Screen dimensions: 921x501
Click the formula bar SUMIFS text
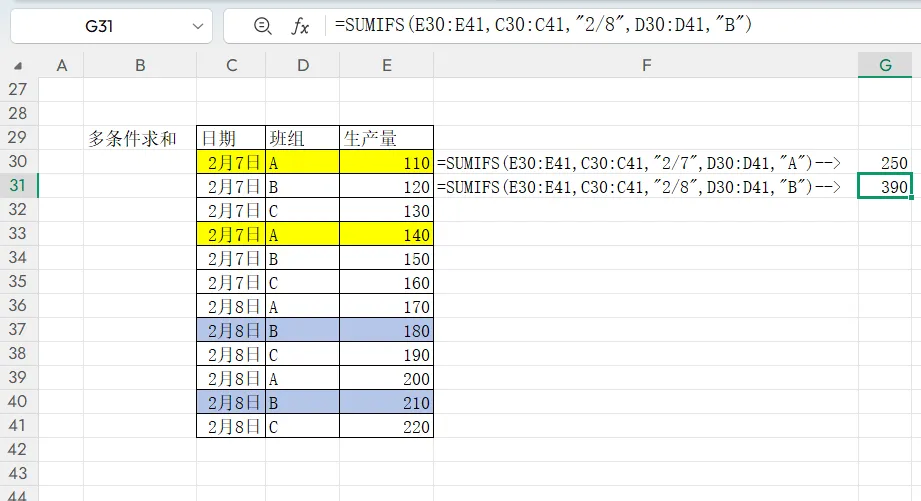pyautogui.click(x=543, y=25)
